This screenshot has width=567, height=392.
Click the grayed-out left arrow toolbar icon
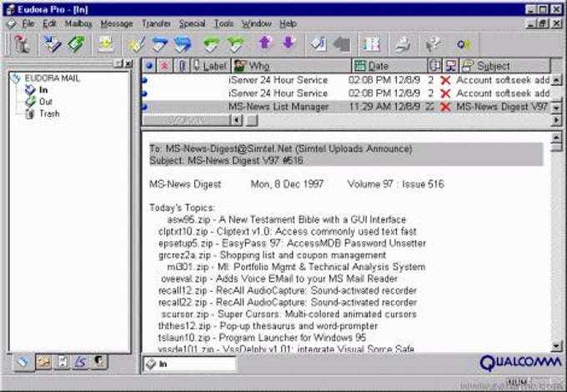342,44
